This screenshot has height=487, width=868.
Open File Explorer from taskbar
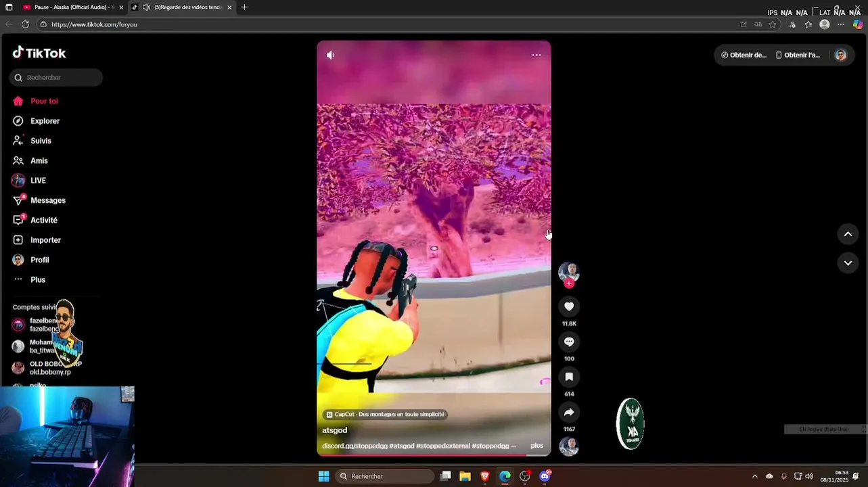[465, 476]
